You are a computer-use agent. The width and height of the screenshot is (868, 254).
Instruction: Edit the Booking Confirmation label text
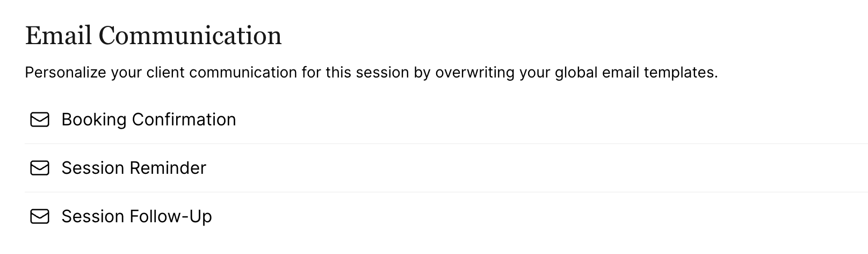[x=149, y=119]
